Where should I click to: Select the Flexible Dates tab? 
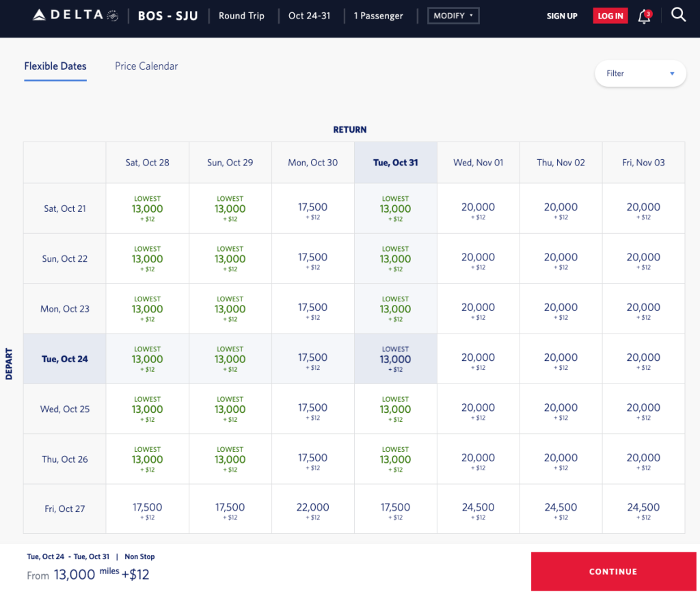coord(55,66)
